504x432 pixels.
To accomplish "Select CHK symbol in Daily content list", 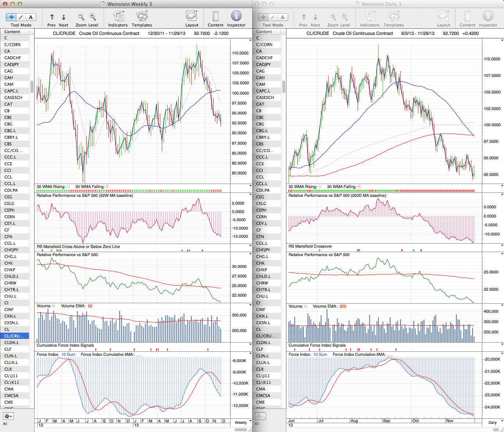I will pyautogui.click(x=260, y=263).
